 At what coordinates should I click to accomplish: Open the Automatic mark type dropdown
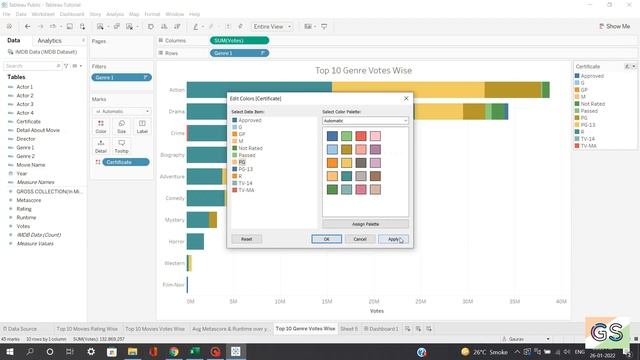122,111
